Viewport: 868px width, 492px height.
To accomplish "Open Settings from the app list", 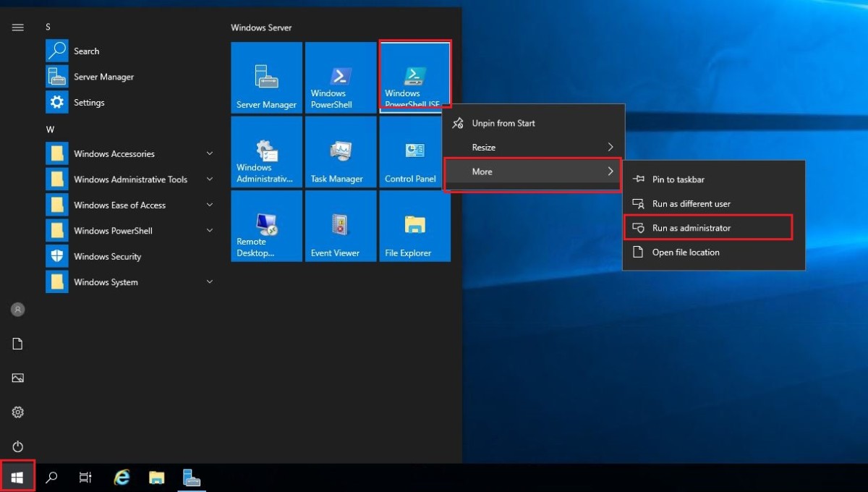I will 130,103.
